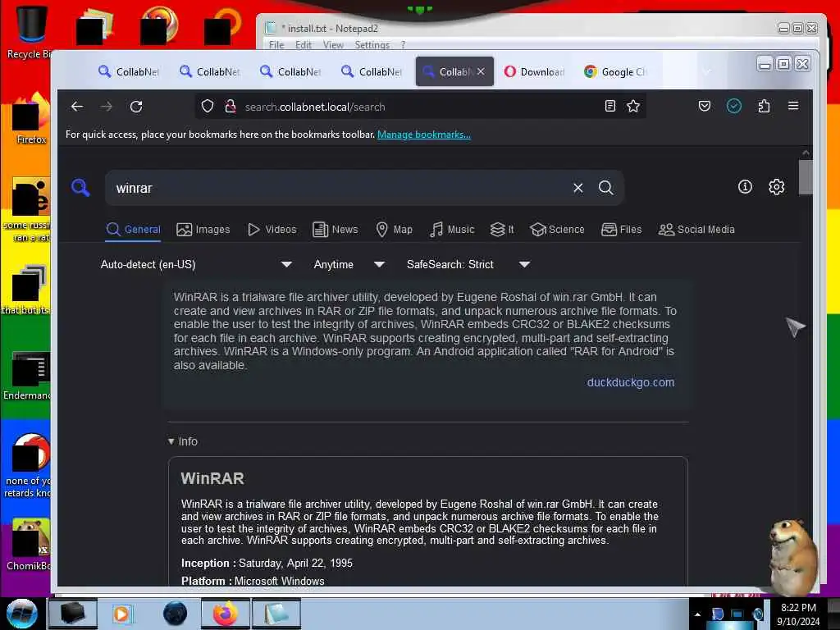Open Settings menu in Notepad2 window

click(372, 45)
